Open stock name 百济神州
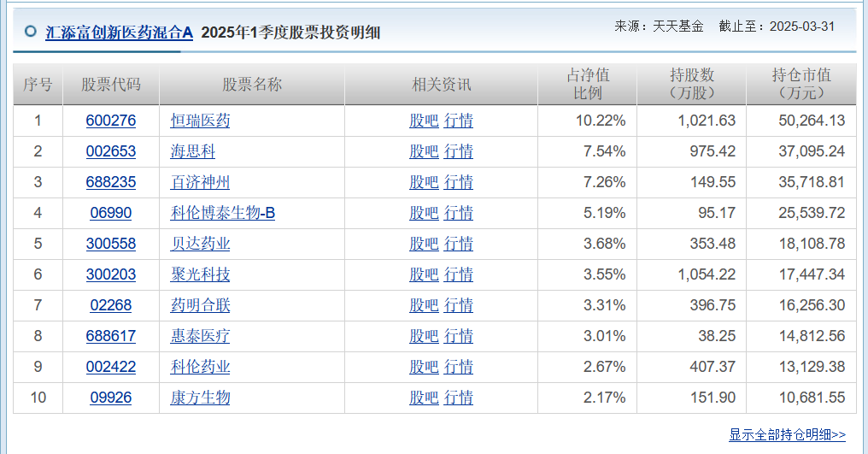Screen dimensions: 868x454 [200, 182]
